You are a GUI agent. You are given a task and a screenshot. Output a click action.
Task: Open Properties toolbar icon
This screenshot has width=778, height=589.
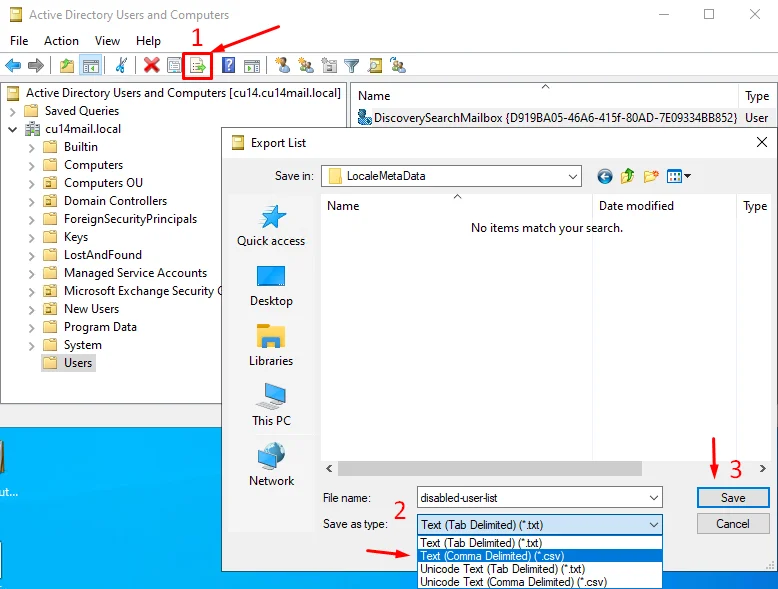pyautogui.click(x=174, y=65)
